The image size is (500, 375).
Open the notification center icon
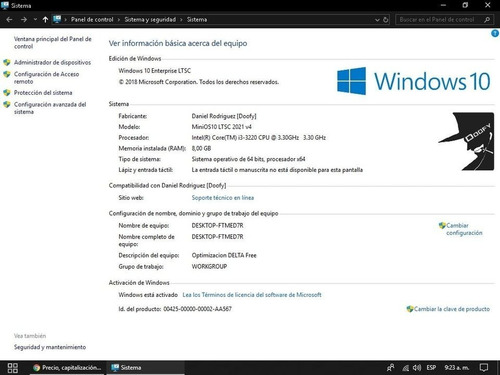(x=484, y=368)
